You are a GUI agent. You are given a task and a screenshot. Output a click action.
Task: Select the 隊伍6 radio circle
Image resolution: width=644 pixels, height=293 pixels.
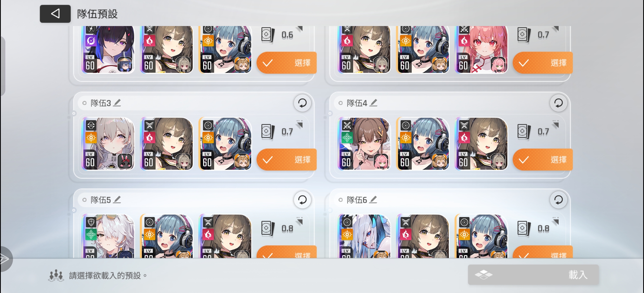click(x=341, y=200)
